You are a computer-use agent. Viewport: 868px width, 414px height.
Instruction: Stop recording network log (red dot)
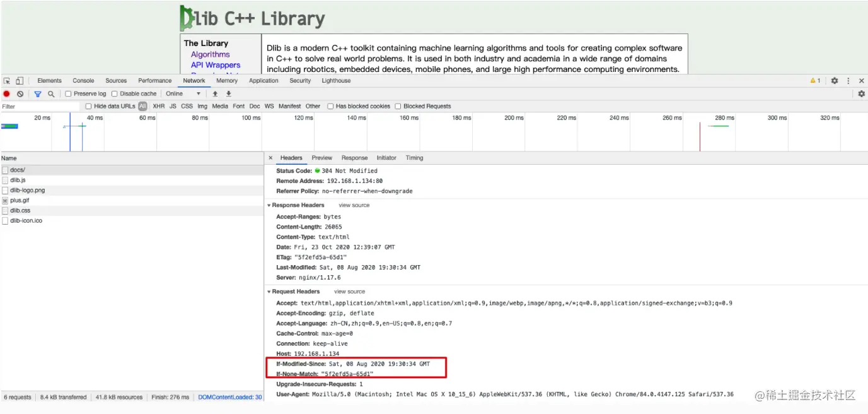[x=7, y=93]
